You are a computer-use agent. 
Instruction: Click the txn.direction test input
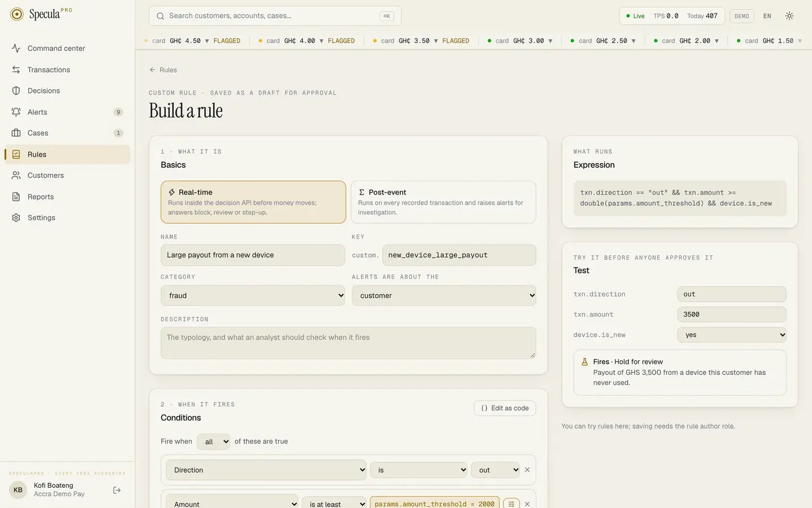(x=731, y=294)
